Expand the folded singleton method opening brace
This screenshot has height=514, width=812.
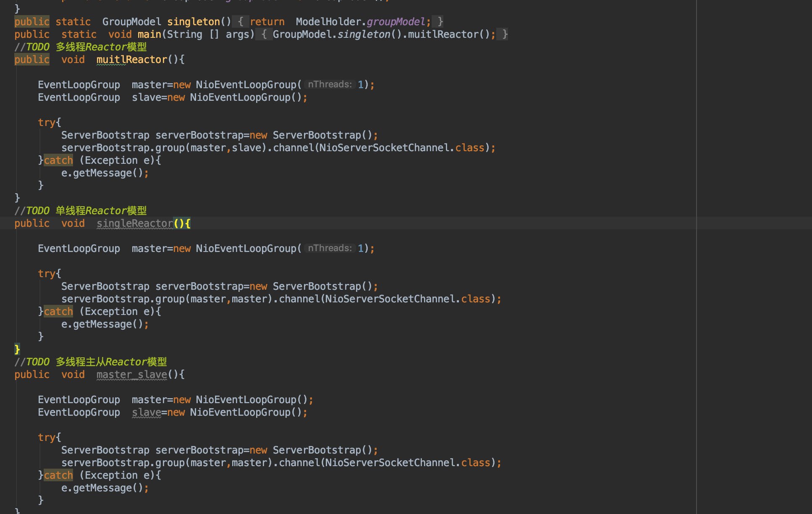pos(241,22)
